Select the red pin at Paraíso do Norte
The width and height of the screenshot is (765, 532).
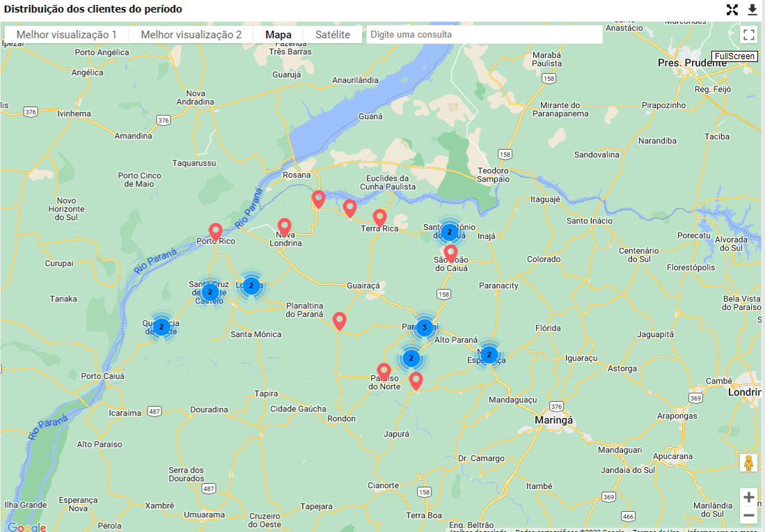pos(384,373)
